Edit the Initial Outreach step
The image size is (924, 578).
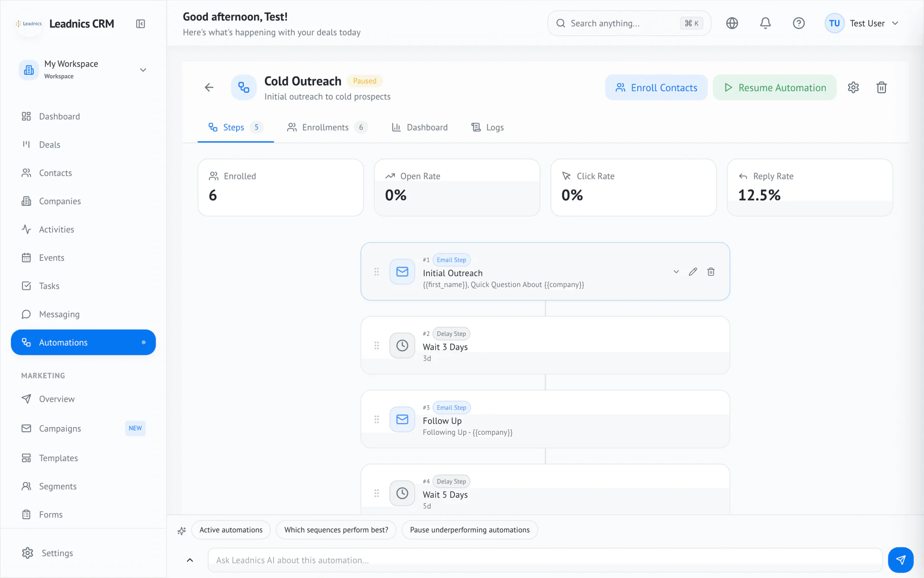point(693,272)
